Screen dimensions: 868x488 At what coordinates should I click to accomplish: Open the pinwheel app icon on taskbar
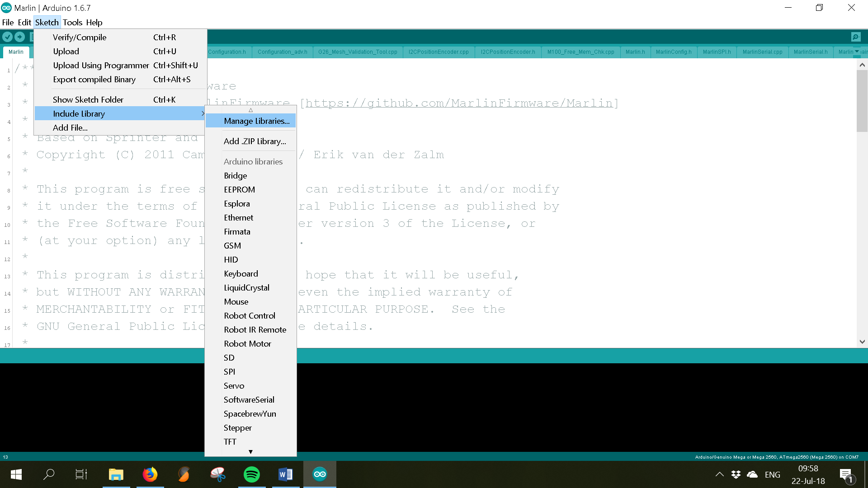pos(218,474)
